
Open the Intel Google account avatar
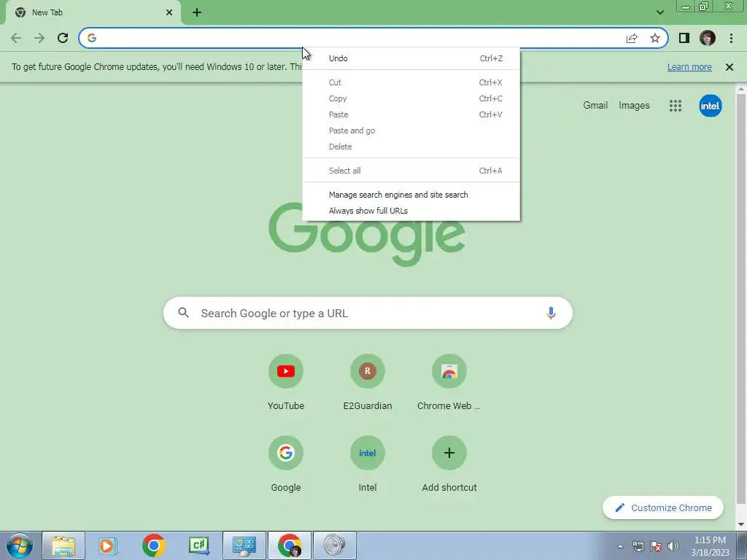click(711, 106)
